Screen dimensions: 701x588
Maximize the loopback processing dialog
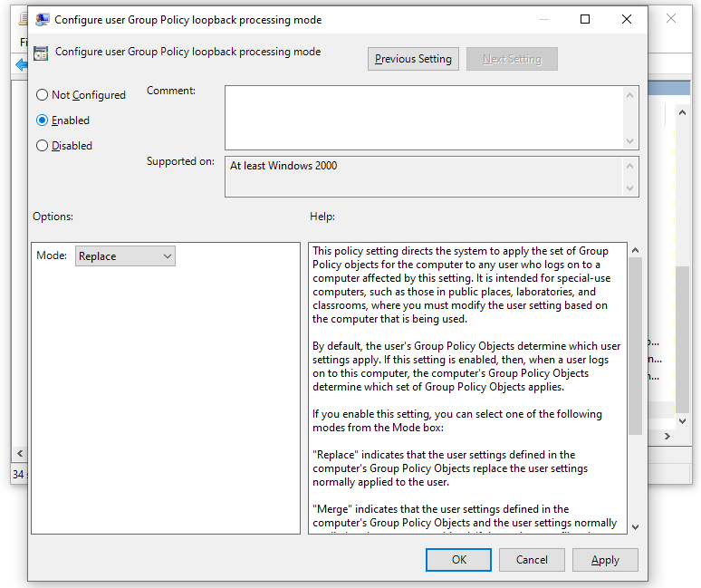coord(585,19)
